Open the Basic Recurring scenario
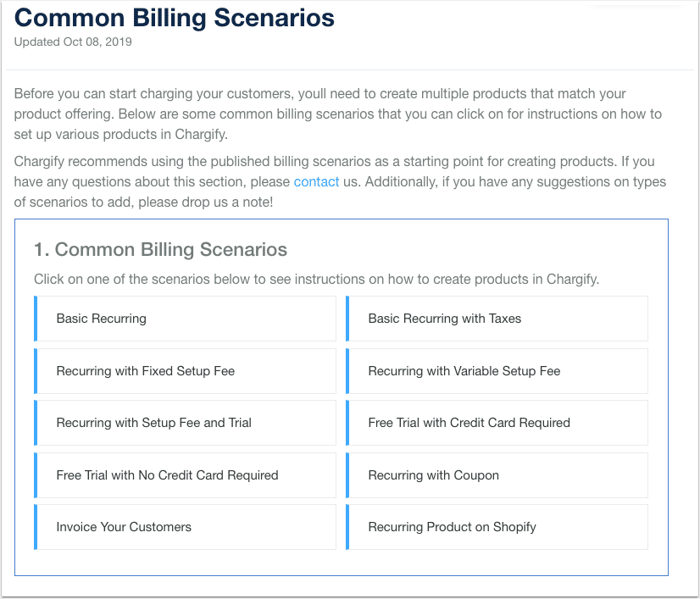This screenshot has width=700, height=599. point(102,319)
